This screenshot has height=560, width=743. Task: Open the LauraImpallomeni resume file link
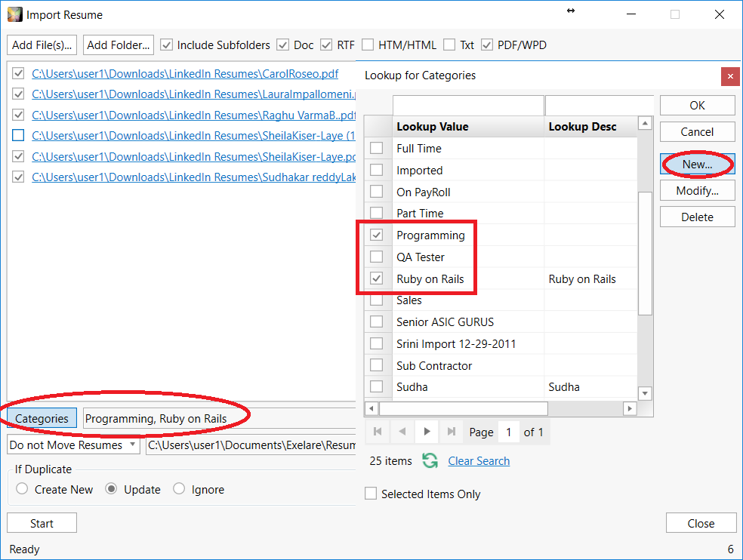point(194,94)
